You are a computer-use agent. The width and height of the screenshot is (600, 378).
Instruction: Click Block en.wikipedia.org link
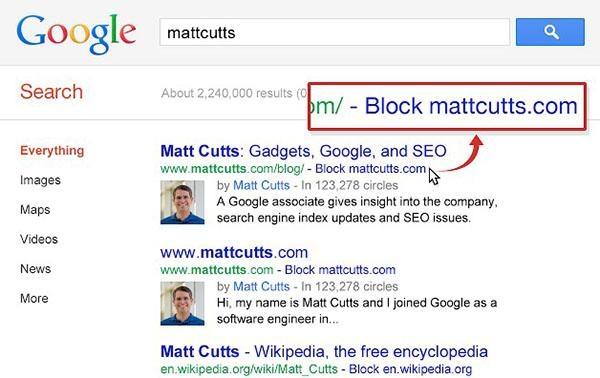[x=410, y=369]
